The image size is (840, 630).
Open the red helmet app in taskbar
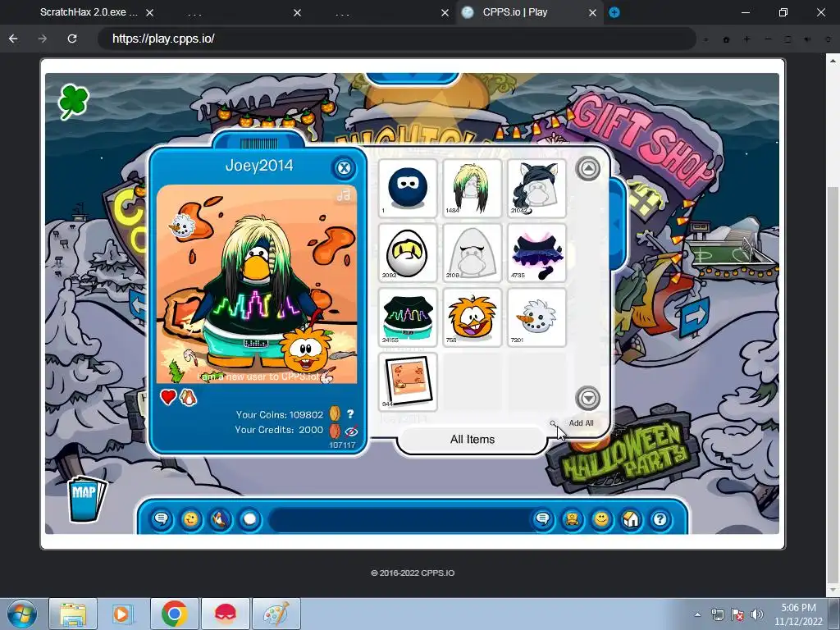point(226,614)
